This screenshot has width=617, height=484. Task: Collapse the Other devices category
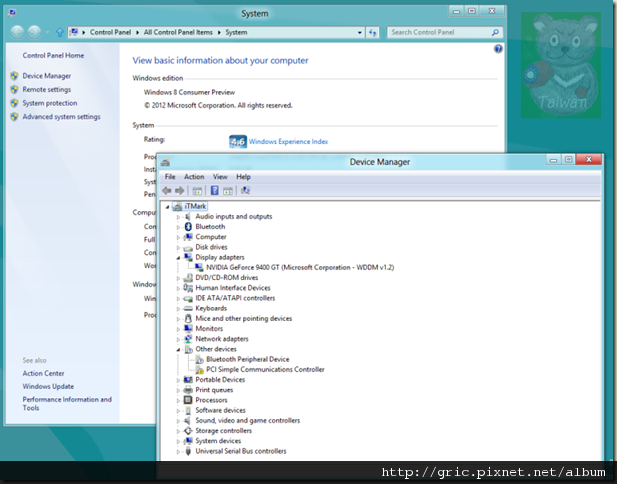178,349
